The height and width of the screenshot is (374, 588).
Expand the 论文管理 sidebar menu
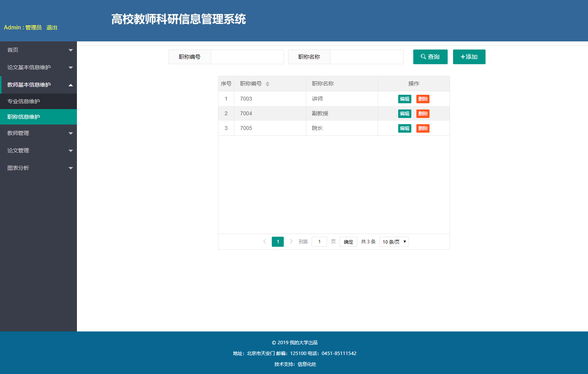pos(39,150)
